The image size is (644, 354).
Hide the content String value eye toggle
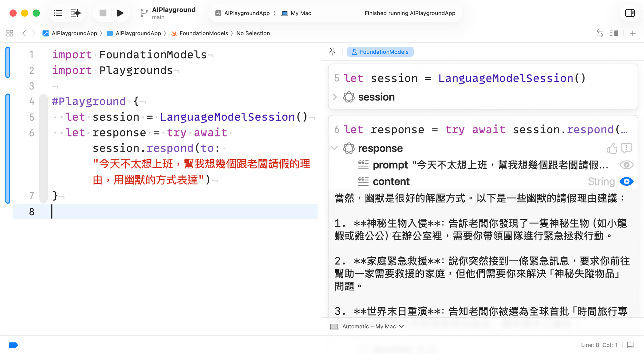(x=626, y=181)
